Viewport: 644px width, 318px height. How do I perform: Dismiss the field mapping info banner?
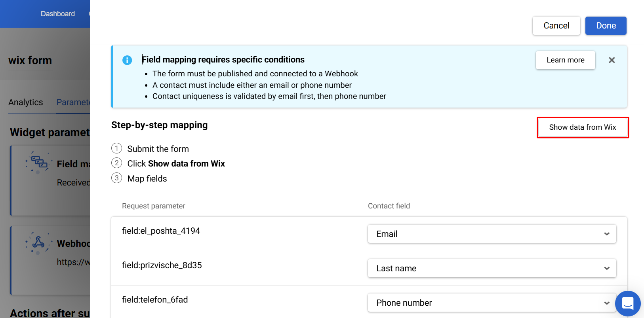(612, 60)
